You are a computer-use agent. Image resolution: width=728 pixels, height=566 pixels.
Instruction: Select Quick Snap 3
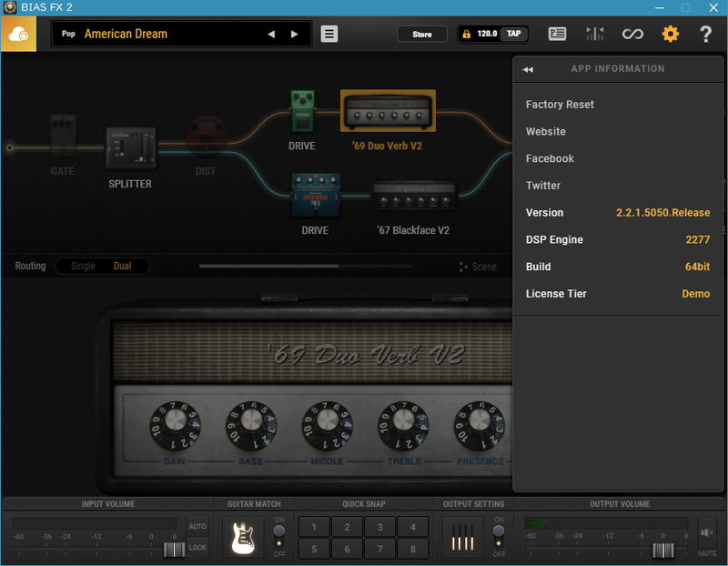379,527
